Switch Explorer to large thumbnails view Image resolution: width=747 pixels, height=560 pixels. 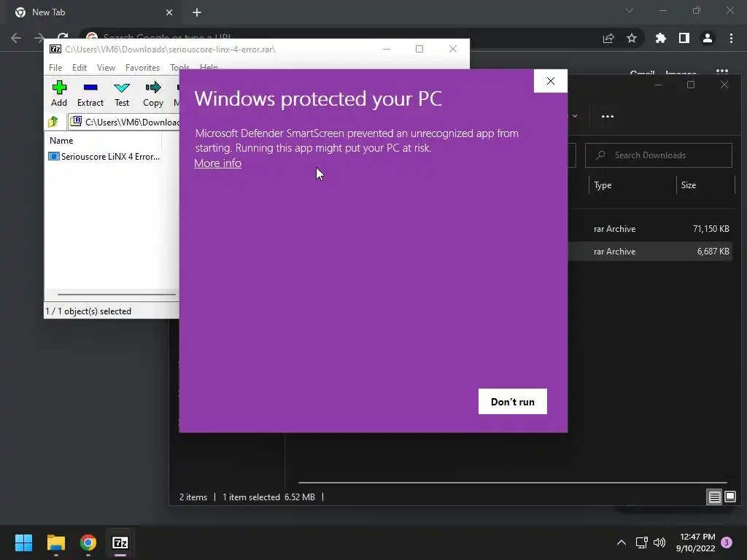730,497
